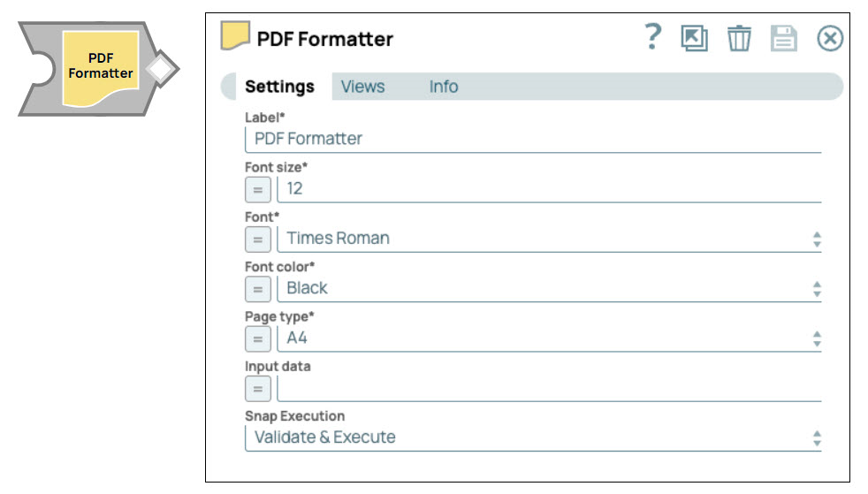This screenshot has height=494, width=868.
Task: Enable expression mode for Font color
Action: 257,288
